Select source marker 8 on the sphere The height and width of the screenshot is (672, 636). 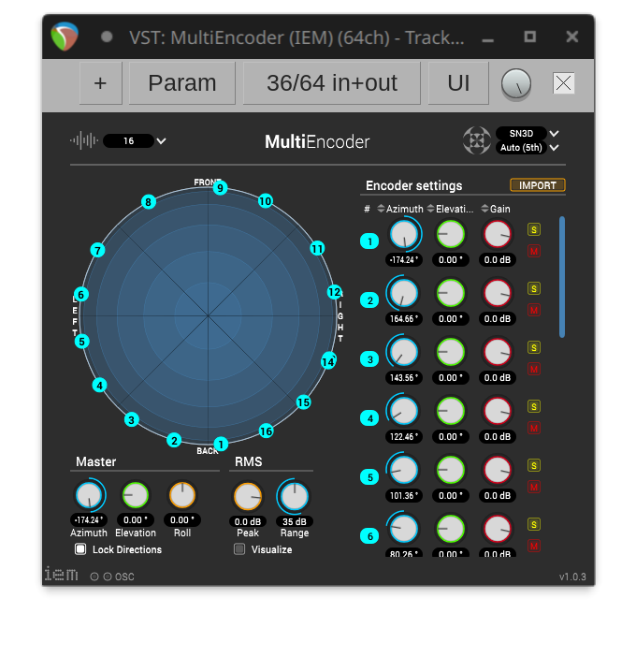pyautogui.click(x=148, y=202)
